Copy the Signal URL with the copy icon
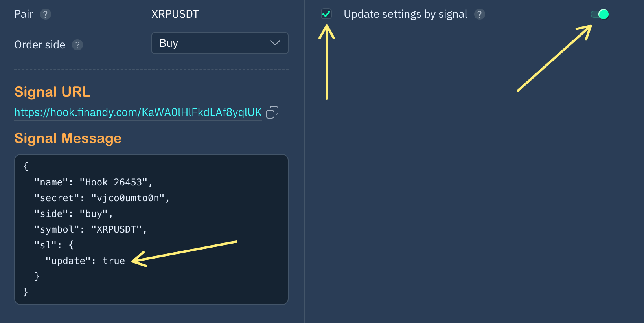The image size is (644, 323). pos(272,112)
